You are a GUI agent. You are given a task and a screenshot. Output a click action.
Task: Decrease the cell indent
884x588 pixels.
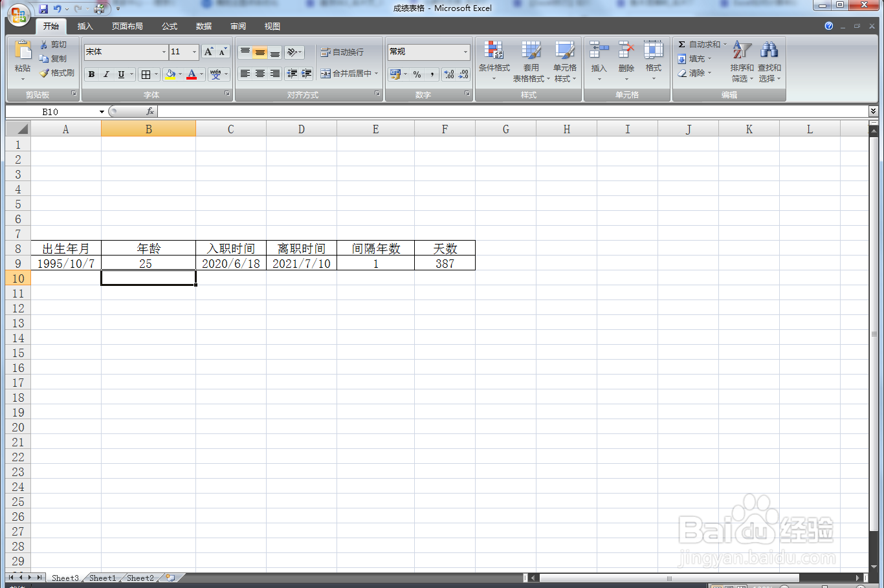click(292, 74)
